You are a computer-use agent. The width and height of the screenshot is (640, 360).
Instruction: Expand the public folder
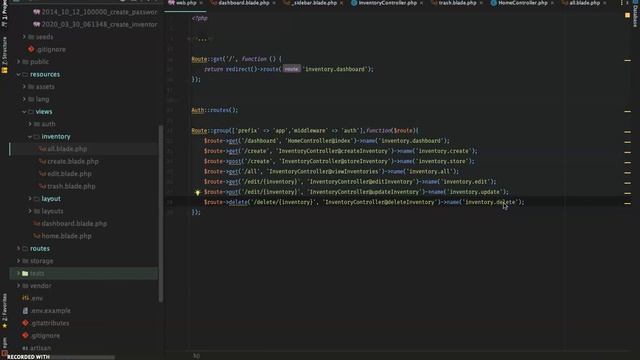click(x=18, y=62)
